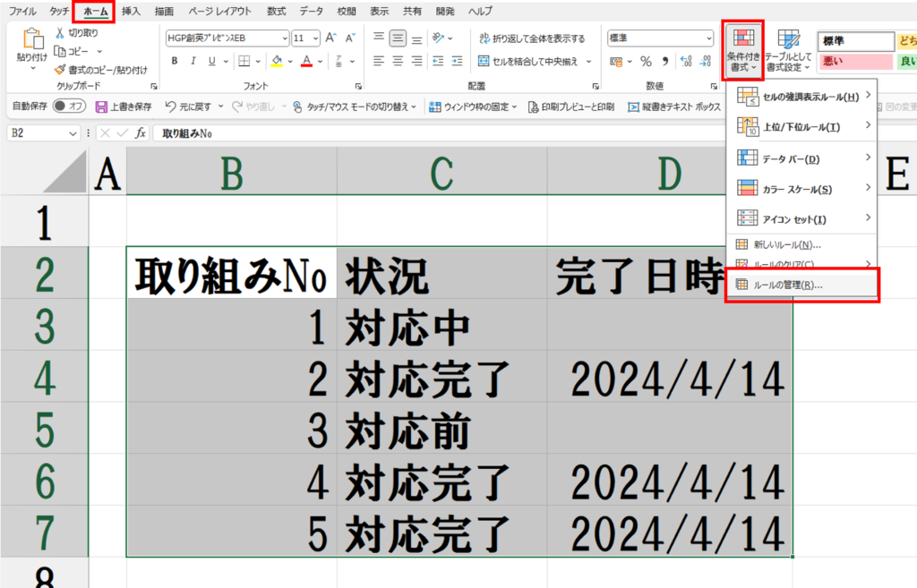Align text right
This screenshot has height=588, width=917.
pyautogui.click(x=416, y=61)
